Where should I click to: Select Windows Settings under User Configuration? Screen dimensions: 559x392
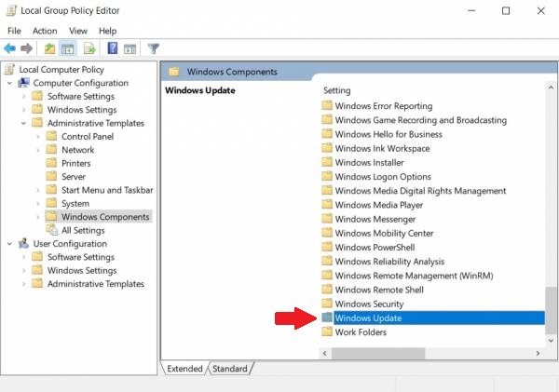pyautogui.click(x=82, y=270)
